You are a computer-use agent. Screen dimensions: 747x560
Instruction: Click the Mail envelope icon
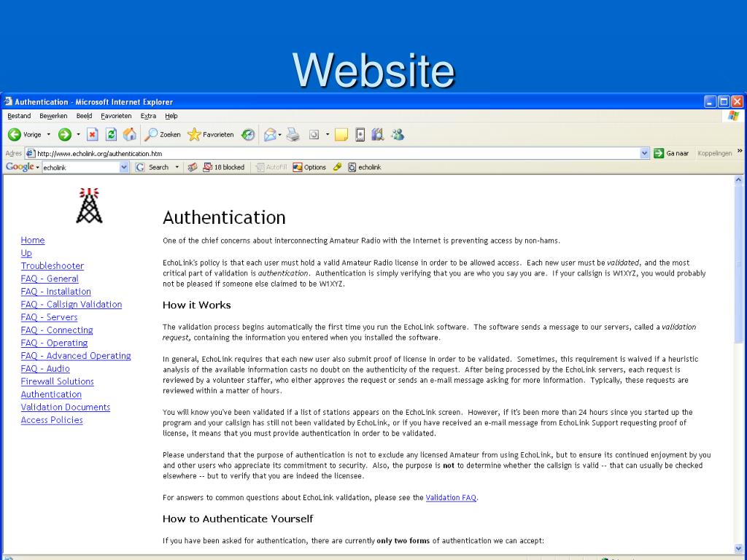tap(270, 135)
